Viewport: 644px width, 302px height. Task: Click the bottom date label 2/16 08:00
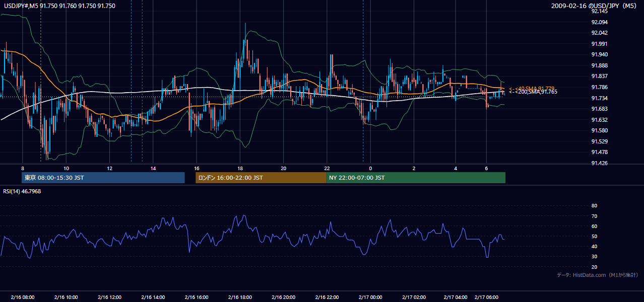click(x=23, y=297)
